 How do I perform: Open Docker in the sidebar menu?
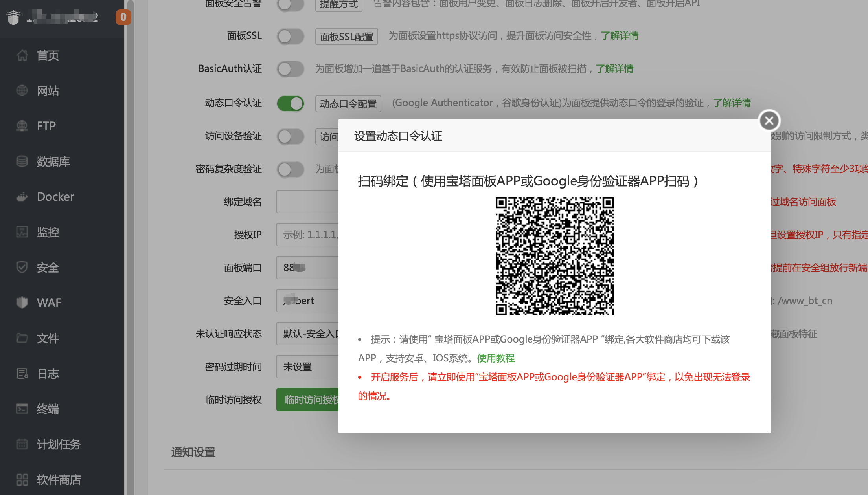tap(55, 197)
